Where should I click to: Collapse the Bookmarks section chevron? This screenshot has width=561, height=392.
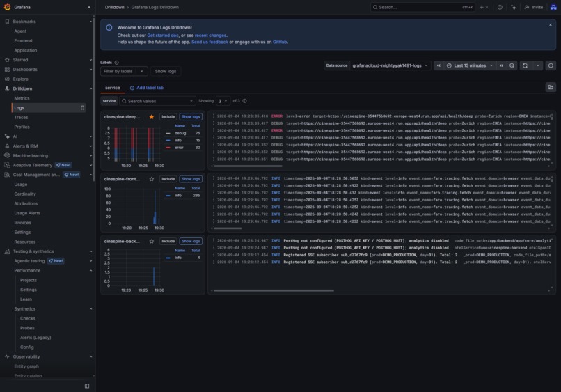click(x=90, y=22)
